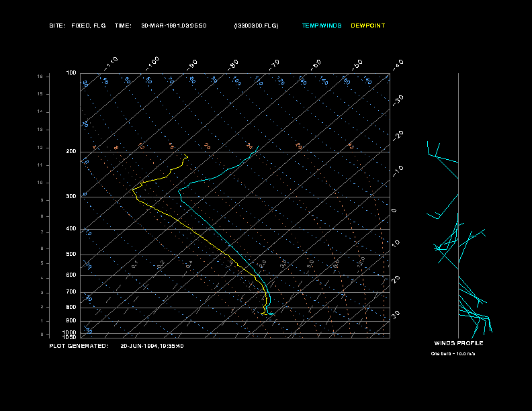The image size is (532, 411).
Task: Select the -90 white isotherm label on the top edge
Action: pos(192,65)
